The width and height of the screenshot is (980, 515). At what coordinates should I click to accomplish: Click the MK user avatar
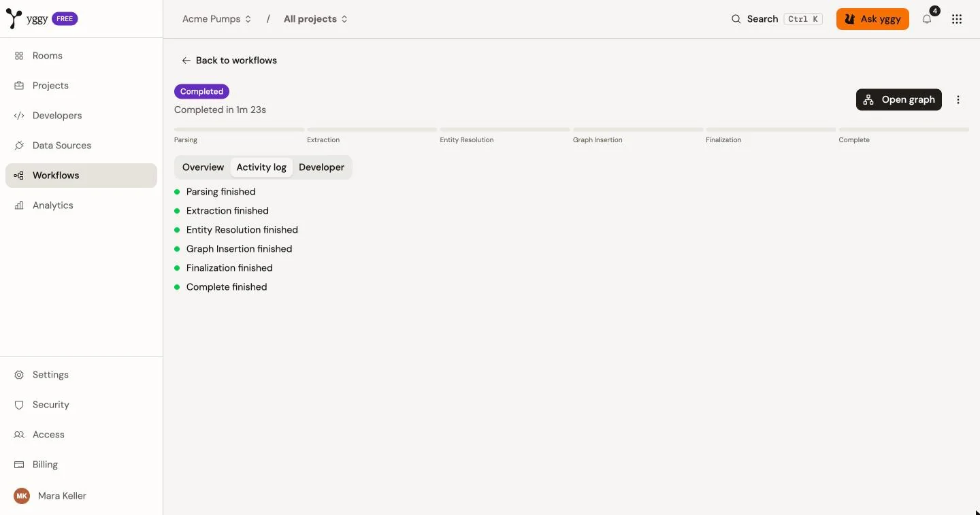click(x=22, y=496)
